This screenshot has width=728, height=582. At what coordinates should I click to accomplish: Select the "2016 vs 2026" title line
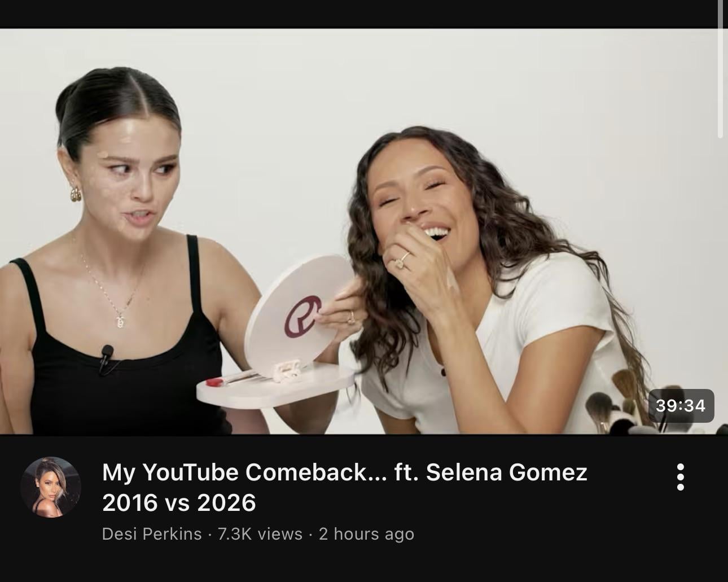(179, 502)
